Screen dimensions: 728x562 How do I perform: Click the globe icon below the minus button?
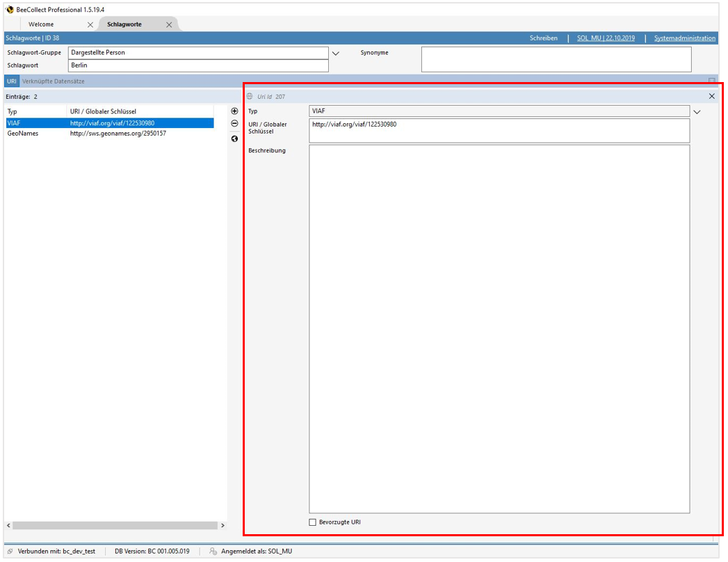point(234,138)
